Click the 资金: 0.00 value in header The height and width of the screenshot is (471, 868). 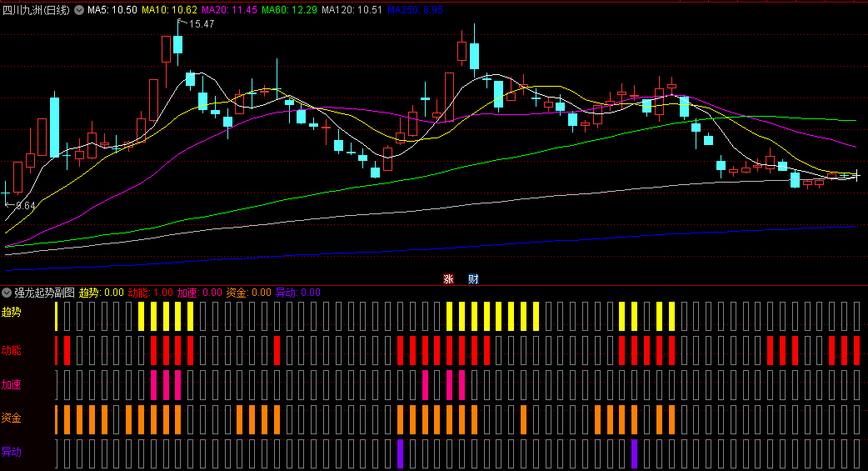(x=248, y=292)
